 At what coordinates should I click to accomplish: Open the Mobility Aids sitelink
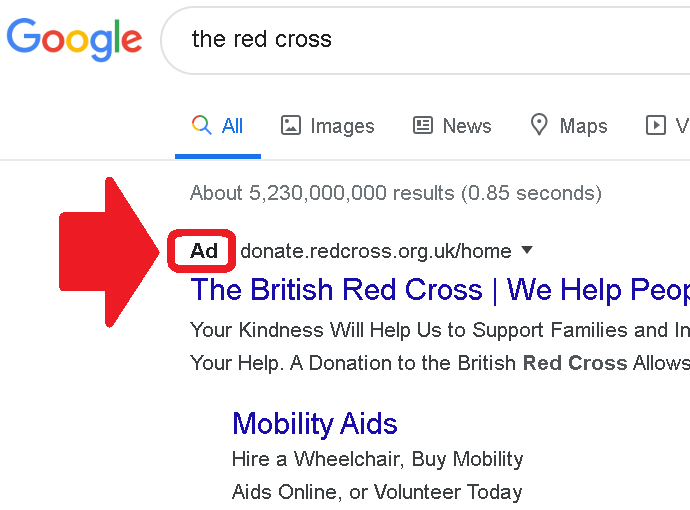[315, 424]
